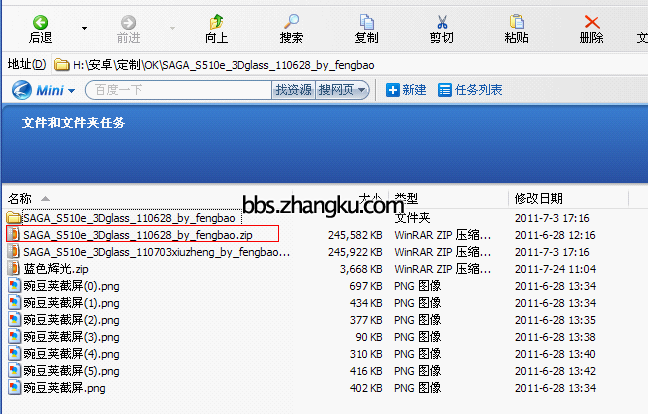This screenshot has width=648, height=414.
Task: Select 豌豆荚截屏(1).png file
Action: point(71,303)
